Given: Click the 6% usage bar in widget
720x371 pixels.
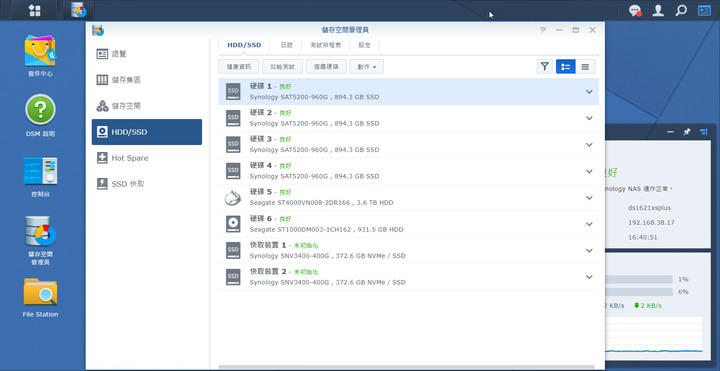Looking at the screenshot, I should point(639,292).
